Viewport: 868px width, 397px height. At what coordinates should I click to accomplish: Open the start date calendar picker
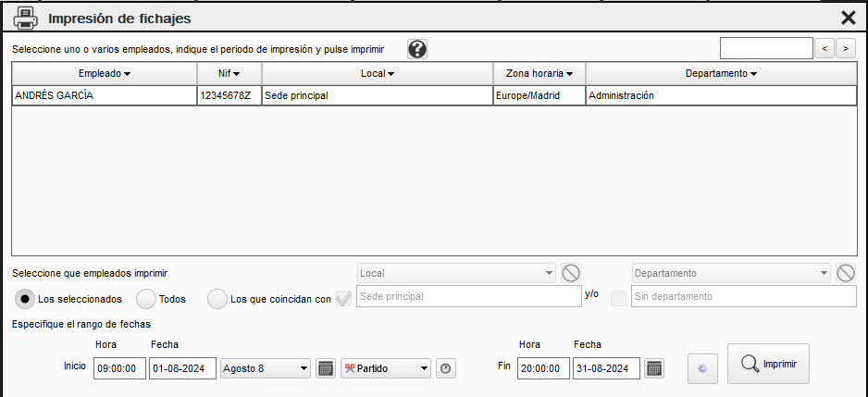tap(326, 368)
